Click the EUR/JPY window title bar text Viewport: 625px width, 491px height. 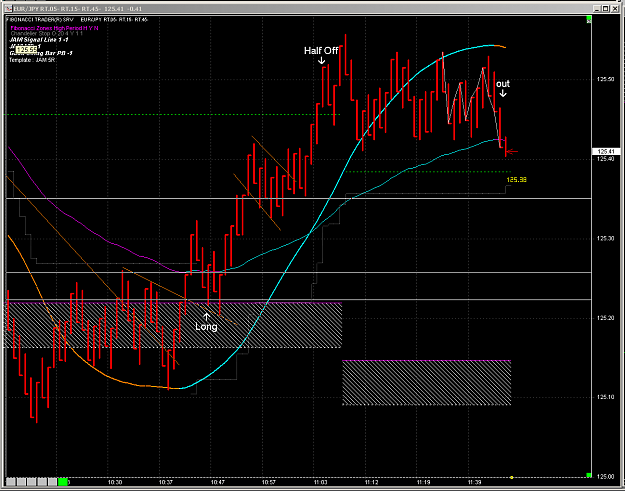click(x=78, y=8)
